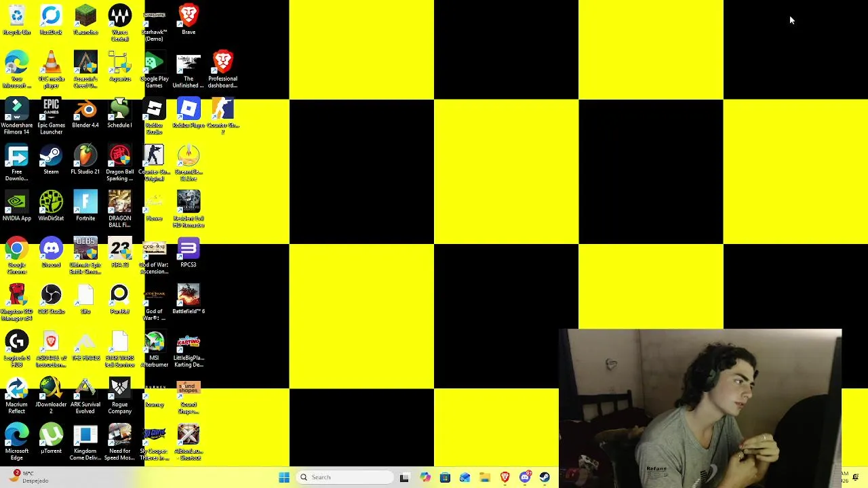This screenshot has width=868, height=488.
Task: Select the Blender 4.4 desktop icon
Action: coord(85,113)
